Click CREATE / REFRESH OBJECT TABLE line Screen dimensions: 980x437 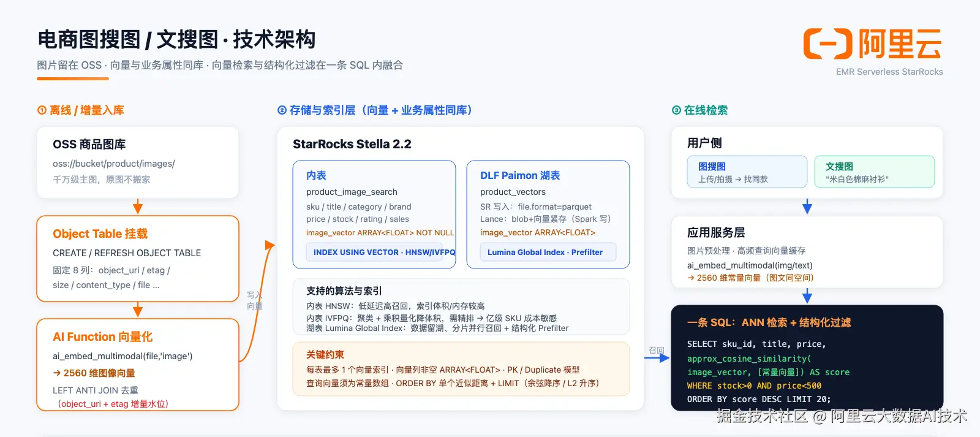click(x=127, y=253)
